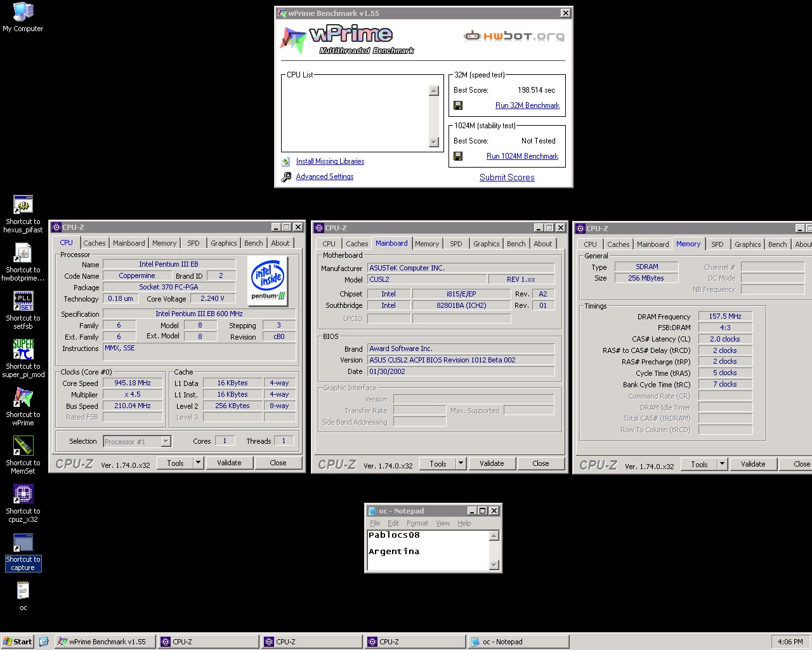Image resolution: width=812 pixels, height=650 pixels.
Task: Select the super_pi_mod shortcut icon
Action: tap(23, 350)
